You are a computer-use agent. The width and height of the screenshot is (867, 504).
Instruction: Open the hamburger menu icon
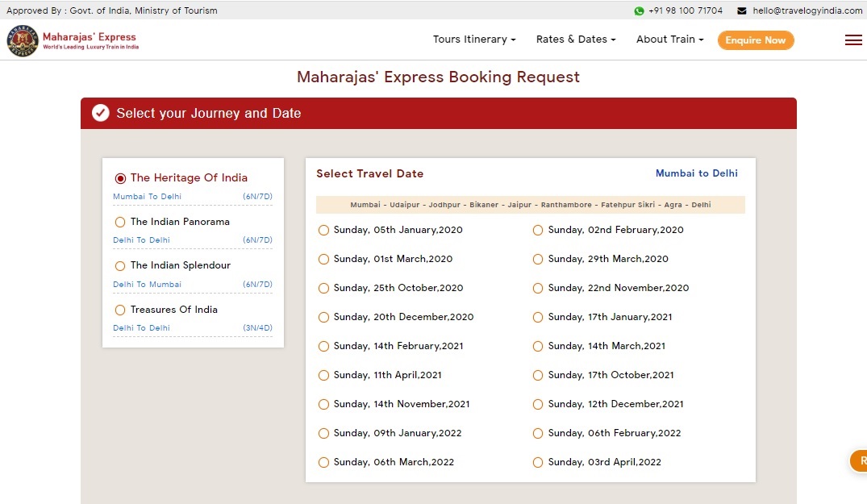(x=853, y=40)
